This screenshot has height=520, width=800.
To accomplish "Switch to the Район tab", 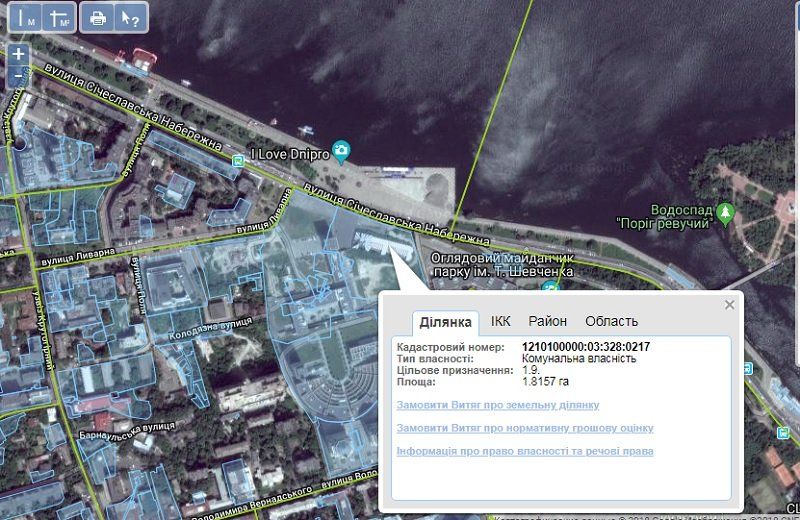I will point(547,321).
